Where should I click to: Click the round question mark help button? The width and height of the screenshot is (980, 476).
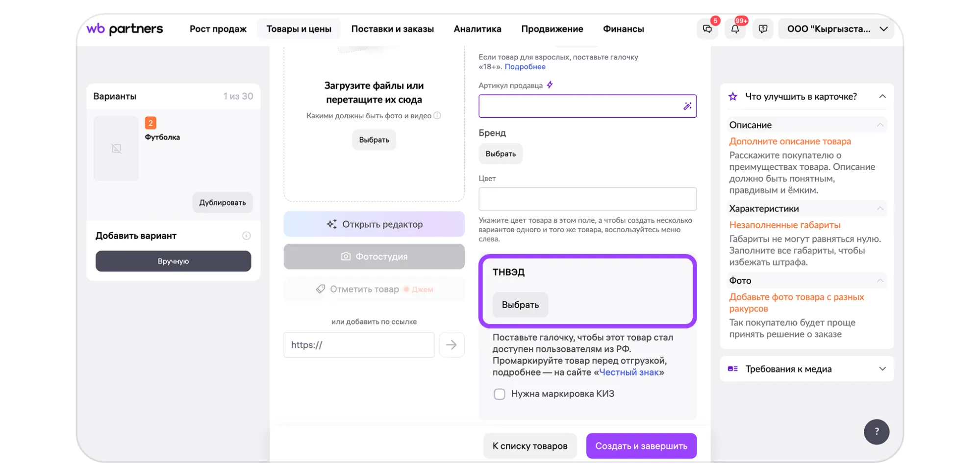coord(877,432)
